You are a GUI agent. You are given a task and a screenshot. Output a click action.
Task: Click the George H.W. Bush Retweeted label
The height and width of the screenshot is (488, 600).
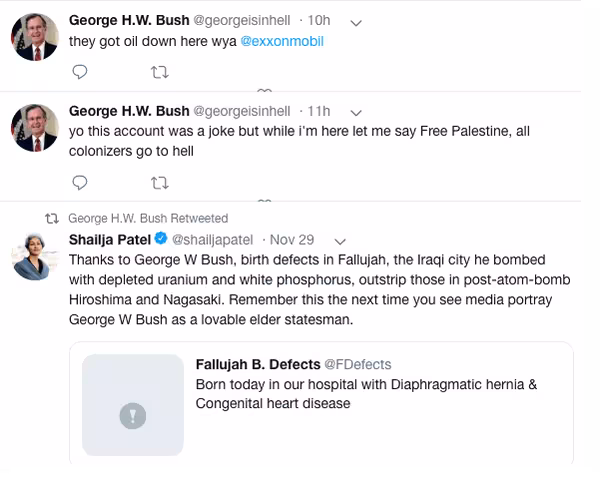coord(148,218)
